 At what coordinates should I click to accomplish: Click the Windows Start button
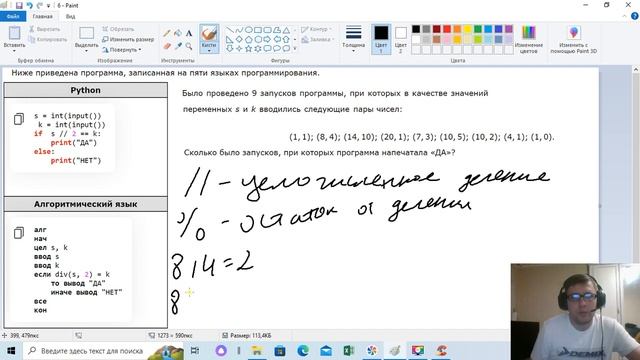point(11,351)
